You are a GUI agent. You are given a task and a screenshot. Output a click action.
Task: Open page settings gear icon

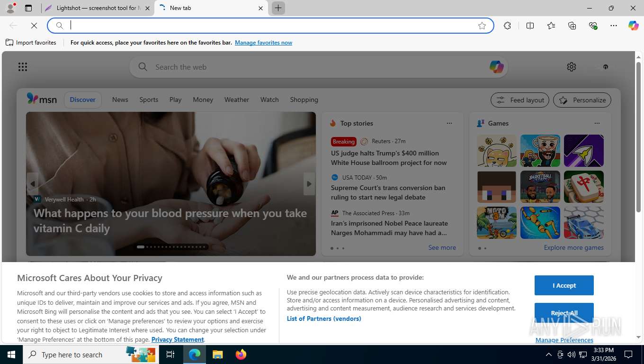point(572,67)
